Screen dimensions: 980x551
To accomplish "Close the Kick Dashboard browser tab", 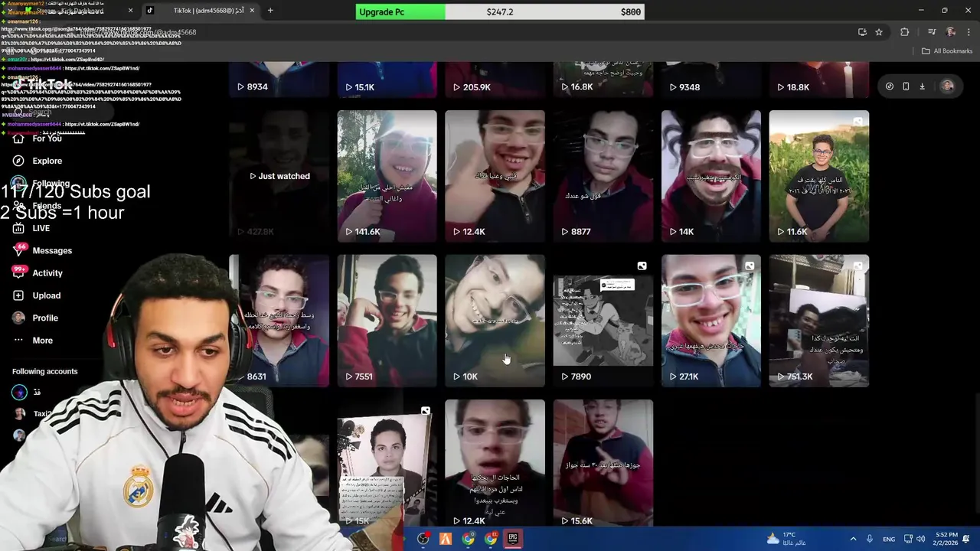I will tap(130, 11).
